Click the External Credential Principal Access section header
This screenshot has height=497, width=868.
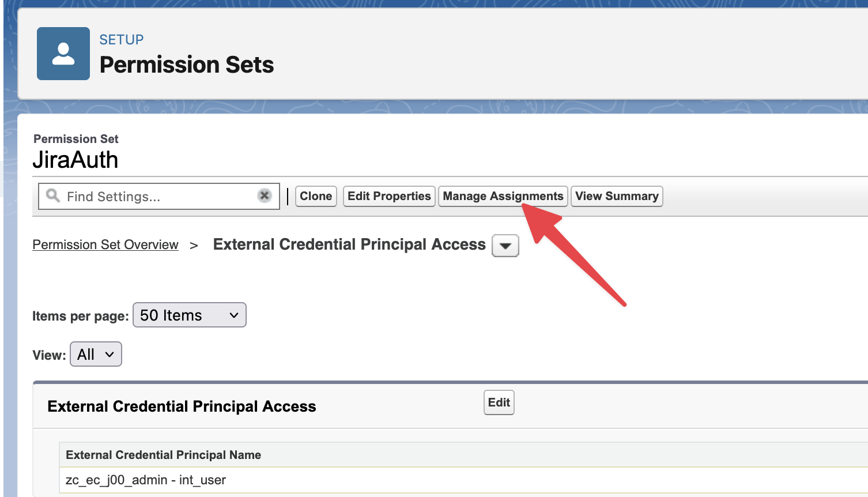point(182,406)
